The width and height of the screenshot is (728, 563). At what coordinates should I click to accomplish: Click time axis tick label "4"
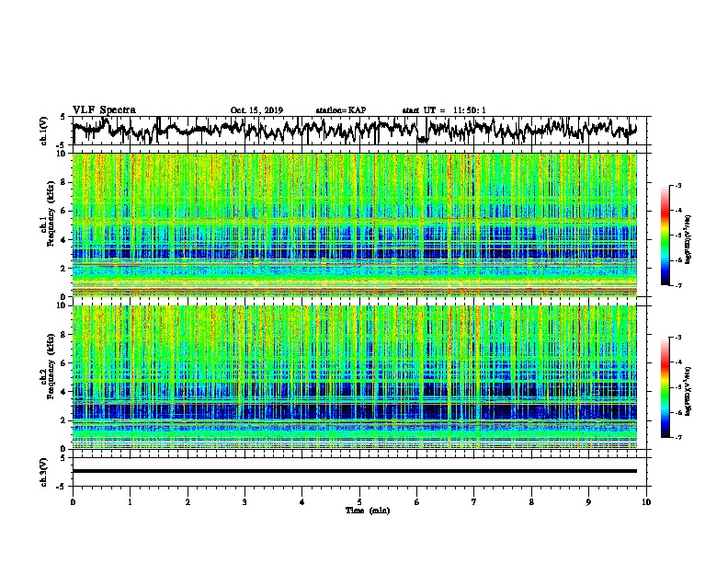(x=302, y=502)
